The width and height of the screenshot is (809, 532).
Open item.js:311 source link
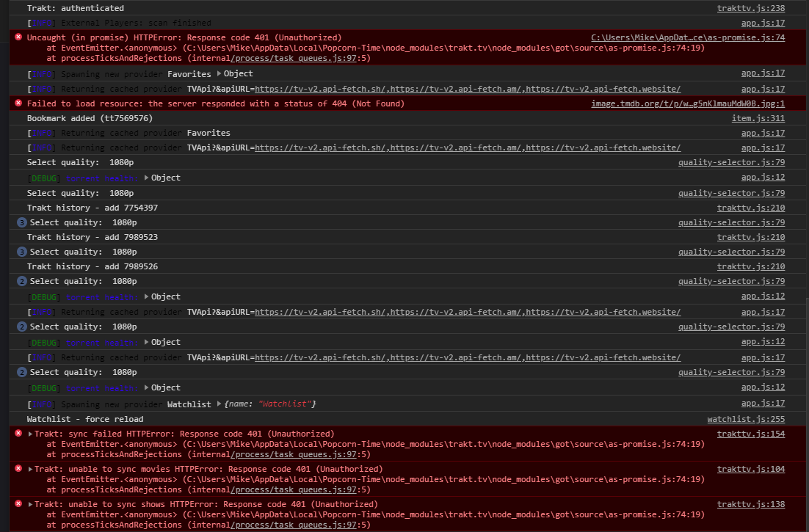758,118
